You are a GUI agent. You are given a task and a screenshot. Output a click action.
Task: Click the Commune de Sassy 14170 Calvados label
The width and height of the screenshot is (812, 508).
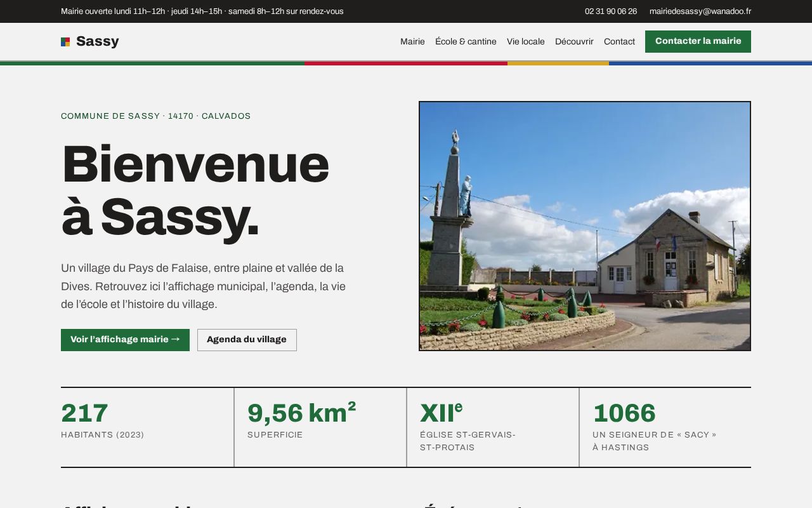coord(155,116)
